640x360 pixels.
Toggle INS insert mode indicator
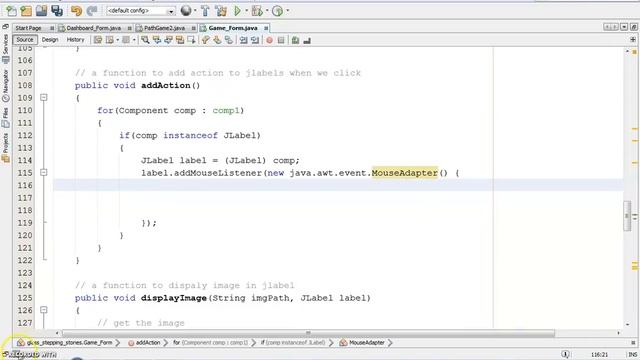tap(633, 354)
